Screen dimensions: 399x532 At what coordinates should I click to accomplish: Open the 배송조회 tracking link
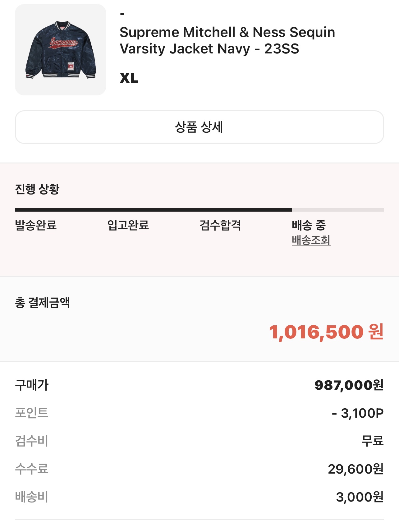coord(311,240)
